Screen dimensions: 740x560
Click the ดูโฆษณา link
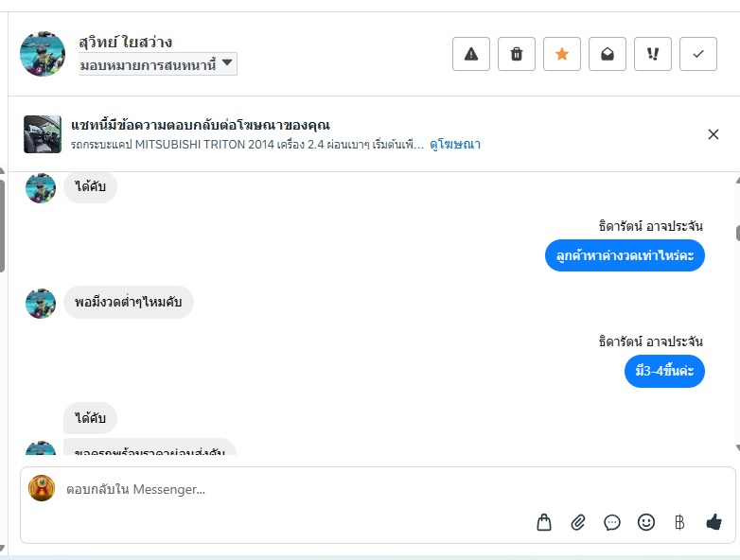455,145
